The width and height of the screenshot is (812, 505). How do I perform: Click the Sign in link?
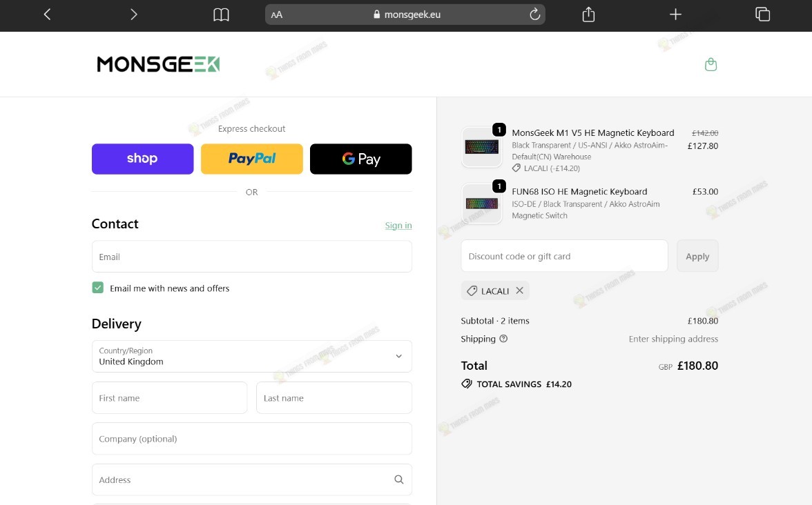(x=398, y=225)
